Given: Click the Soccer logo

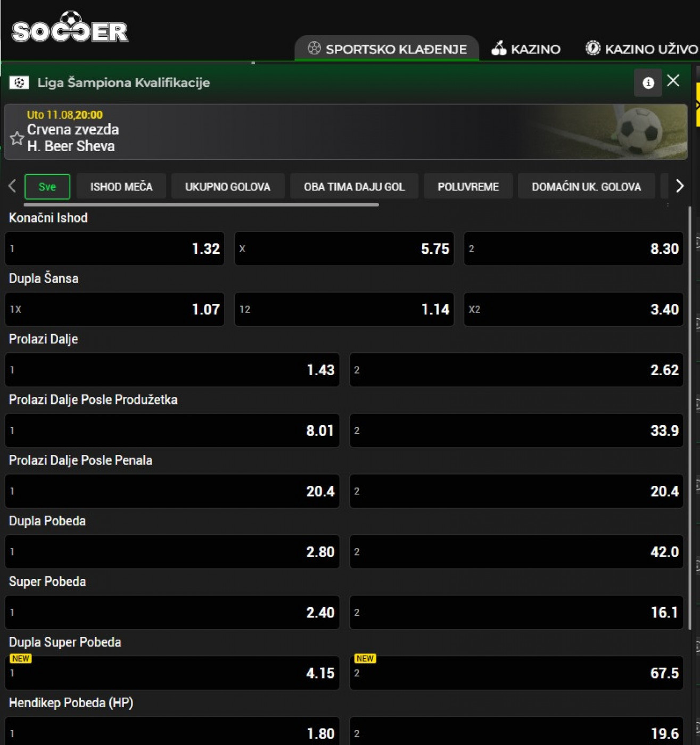Looking at the screenshot, I should (70, 28).
